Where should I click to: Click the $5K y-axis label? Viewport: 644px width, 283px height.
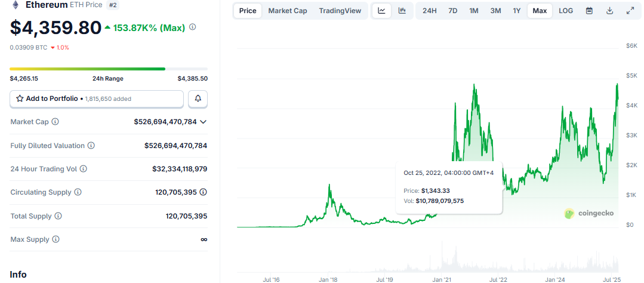(x=631, y=76)
